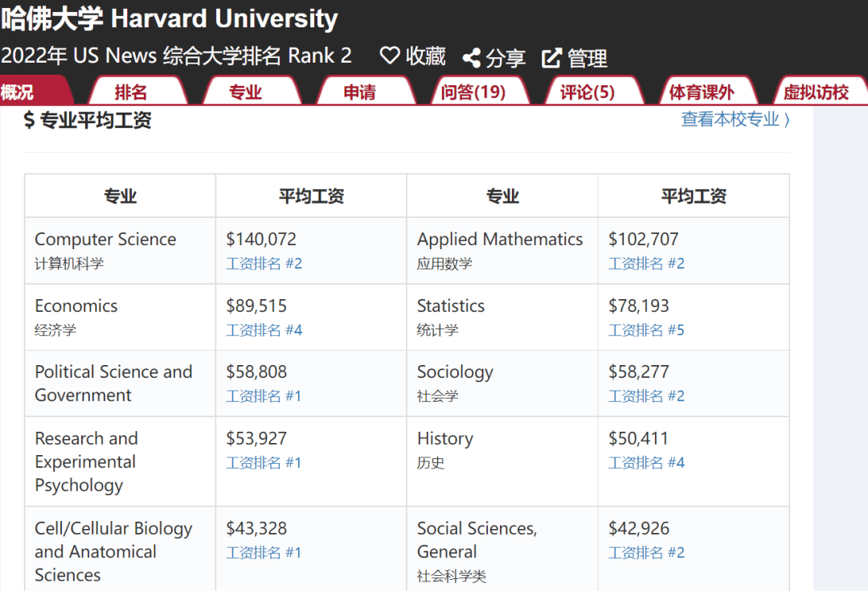Screen dimensions: 868x591
Task: Switch to the 体育课外 tab
Action: click(702, 92)
